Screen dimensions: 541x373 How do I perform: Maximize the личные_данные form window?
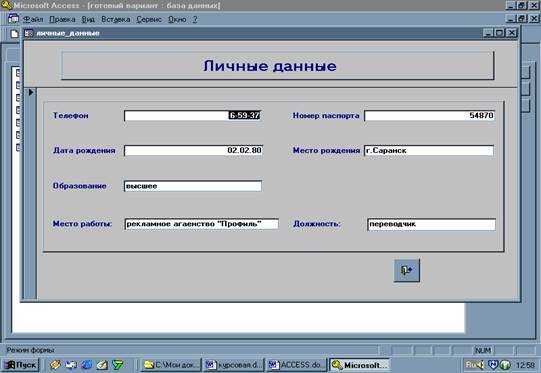pos(499,33)
